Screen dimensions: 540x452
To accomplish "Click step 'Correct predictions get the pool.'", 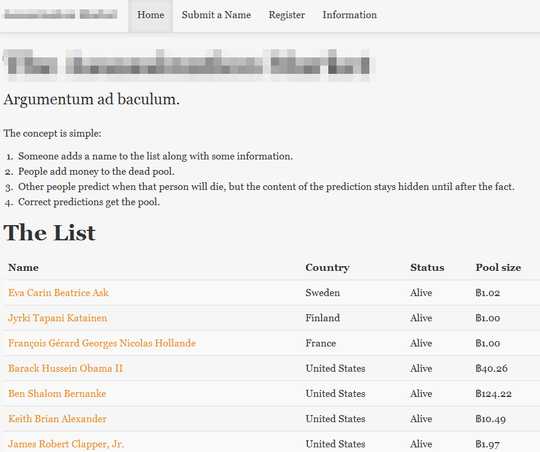I will pyautogui.click(x=89, y=202).
